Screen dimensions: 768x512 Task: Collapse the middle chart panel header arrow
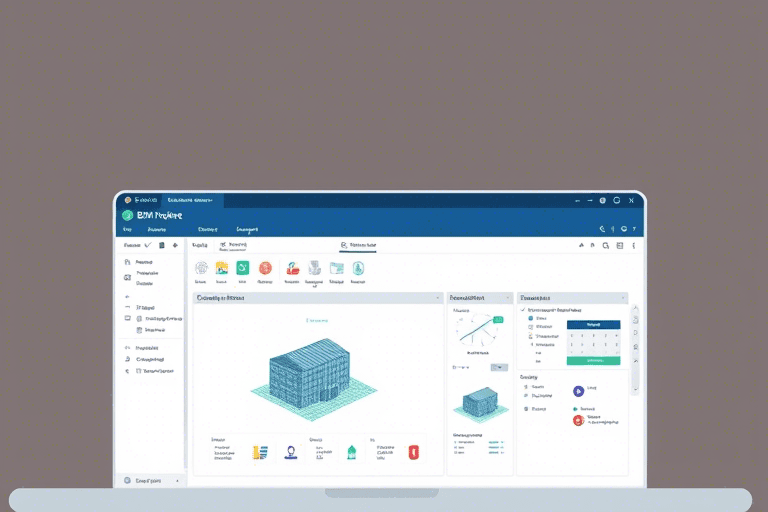[x=506, y=298]
